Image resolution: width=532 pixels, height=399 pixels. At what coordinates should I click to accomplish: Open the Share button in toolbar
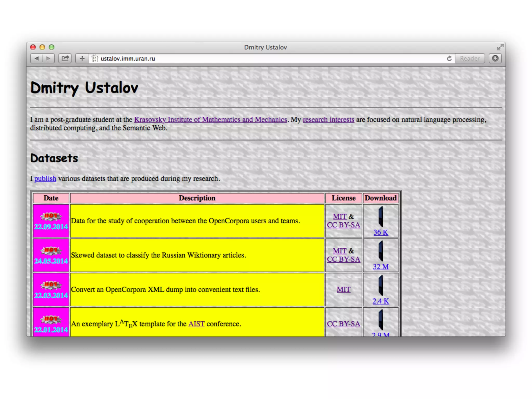pyautogui.click(x=65, y=58)
